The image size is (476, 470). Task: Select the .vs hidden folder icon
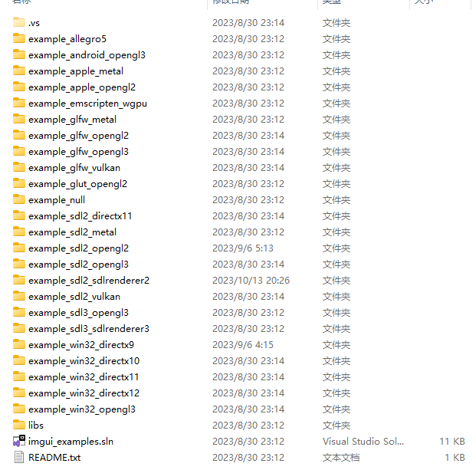point(19,22)
